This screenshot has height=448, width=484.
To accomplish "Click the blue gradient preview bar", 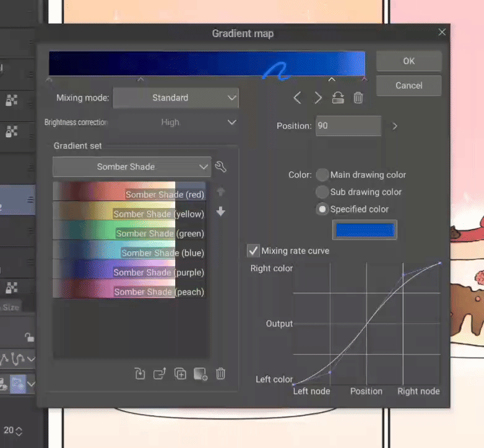I will (x=207, y=64).
